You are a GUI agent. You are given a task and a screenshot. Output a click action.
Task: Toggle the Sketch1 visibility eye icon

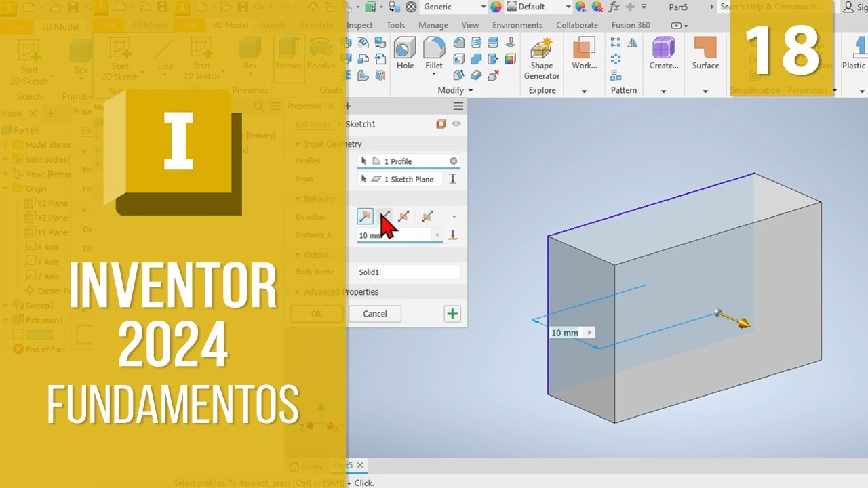pyautogui.click(x=456, y=124)
